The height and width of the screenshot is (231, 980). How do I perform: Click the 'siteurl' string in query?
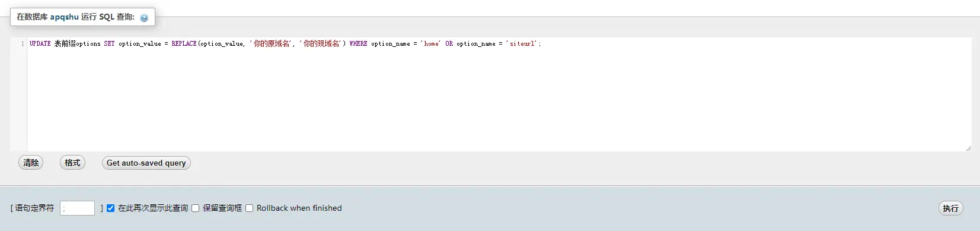(x=522, y=43)
